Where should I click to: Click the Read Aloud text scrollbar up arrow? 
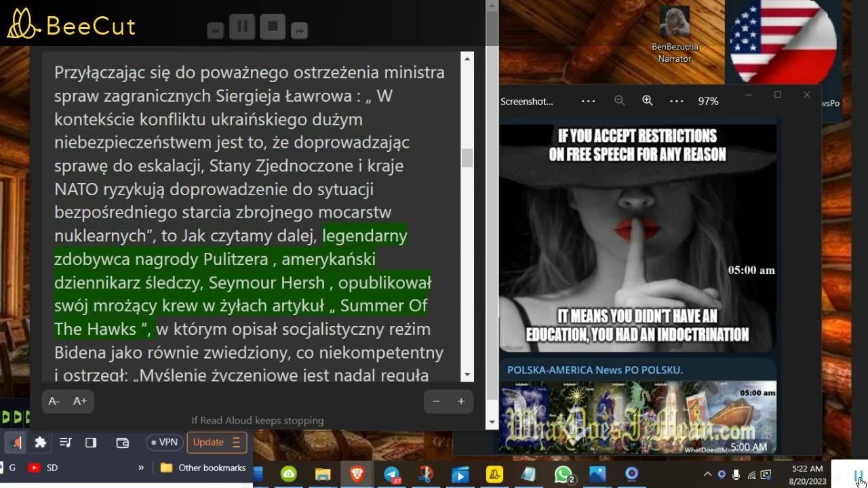(467, 59)
